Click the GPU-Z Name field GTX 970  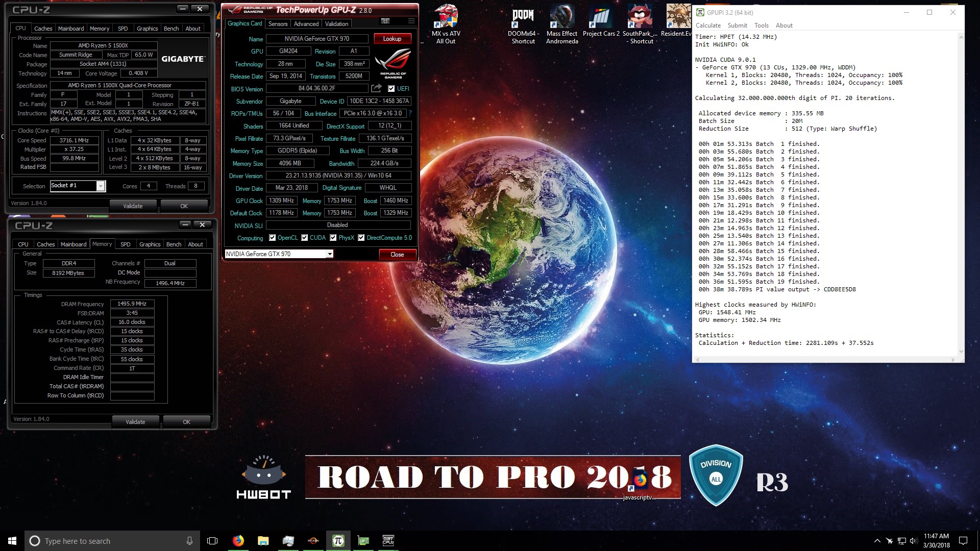coord(317,39)
